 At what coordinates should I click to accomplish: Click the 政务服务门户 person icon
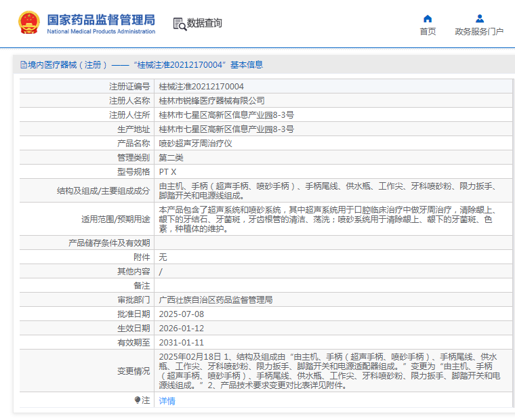coord(479,18)
